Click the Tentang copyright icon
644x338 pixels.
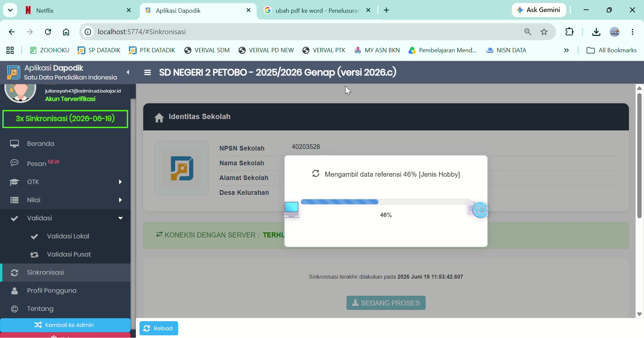[x=14, y=309]
